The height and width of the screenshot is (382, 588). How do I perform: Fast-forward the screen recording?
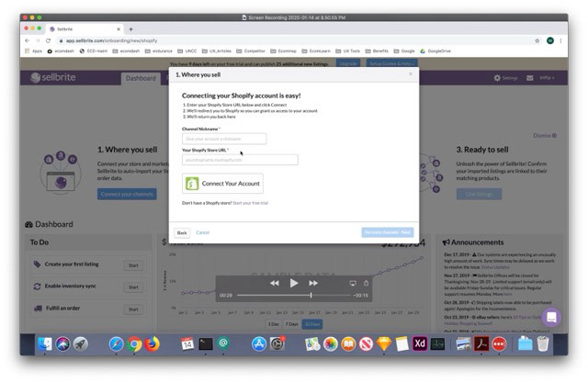[x=313, y=283]
